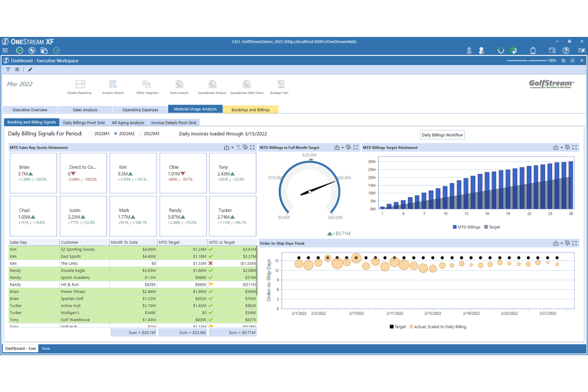The width and height of the screenshot is (588, 392).
Task: Open AR Aging Analysis tab
Action: click(128, 123)
